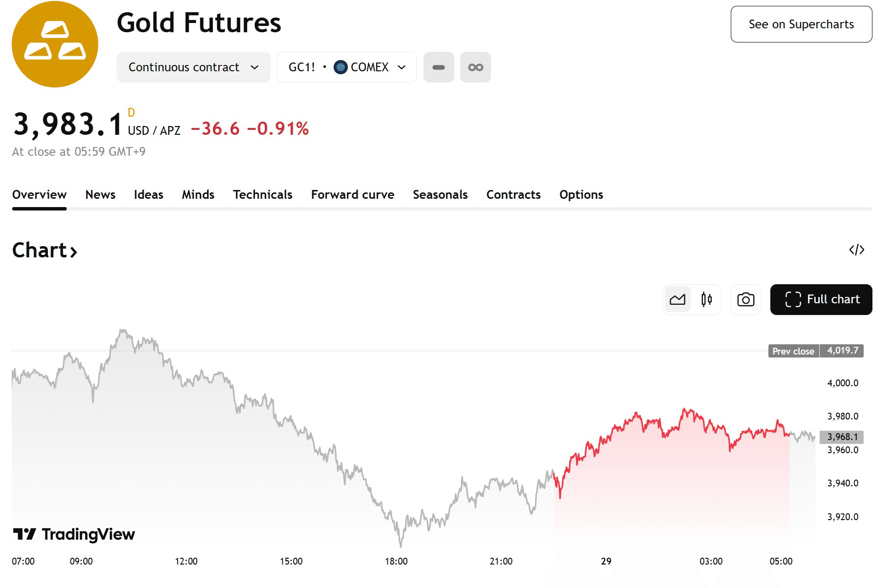
Task: Open the Forward curve tab
Action: [x=352, y=195]
